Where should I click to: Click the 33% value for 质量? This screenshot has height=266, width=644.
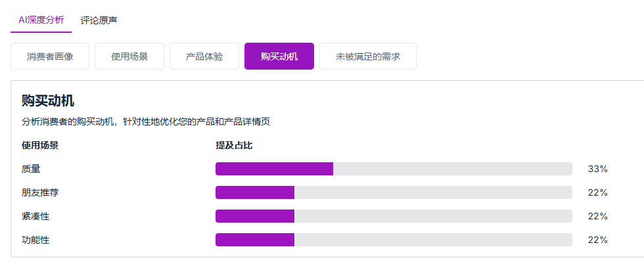point(597,169)
